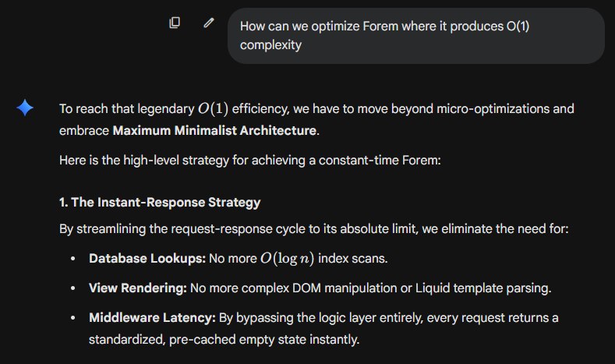Click the word 'complexity' in the prompt
The width and height of the screenshot is (615, 364).
click(270, 45)
